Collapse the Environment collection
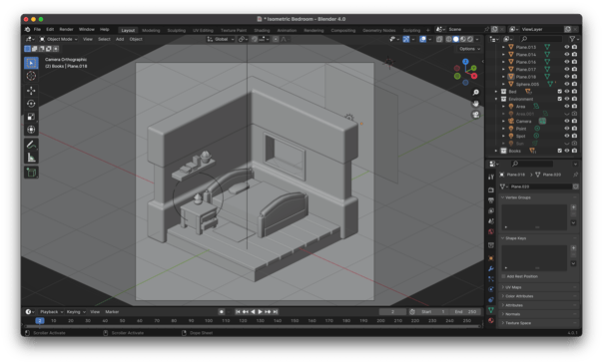Image resolution: width=603 pixels, height=364 pixels. click(496, 99)
